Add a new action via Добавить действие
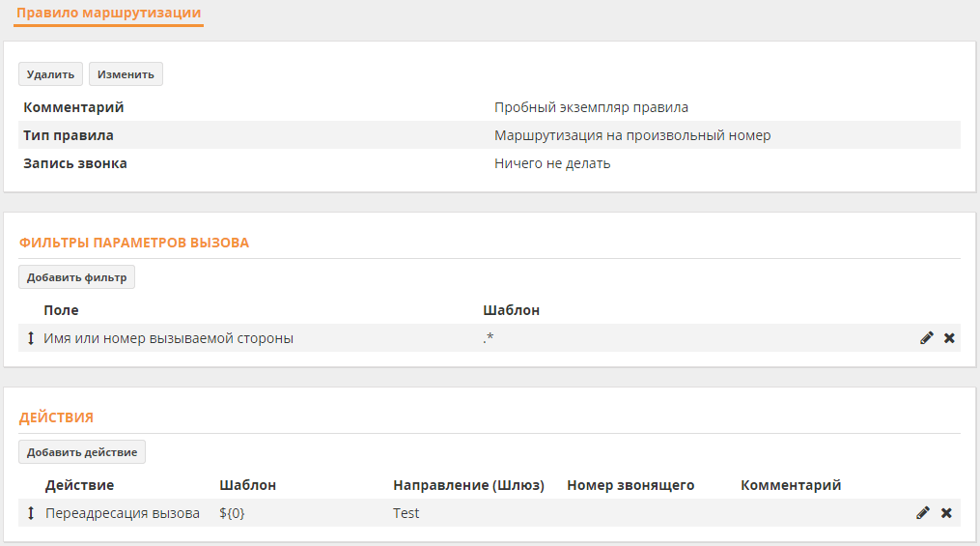Image resolution: width=980 pixels, height=546 pixels. tap(82, 452)
